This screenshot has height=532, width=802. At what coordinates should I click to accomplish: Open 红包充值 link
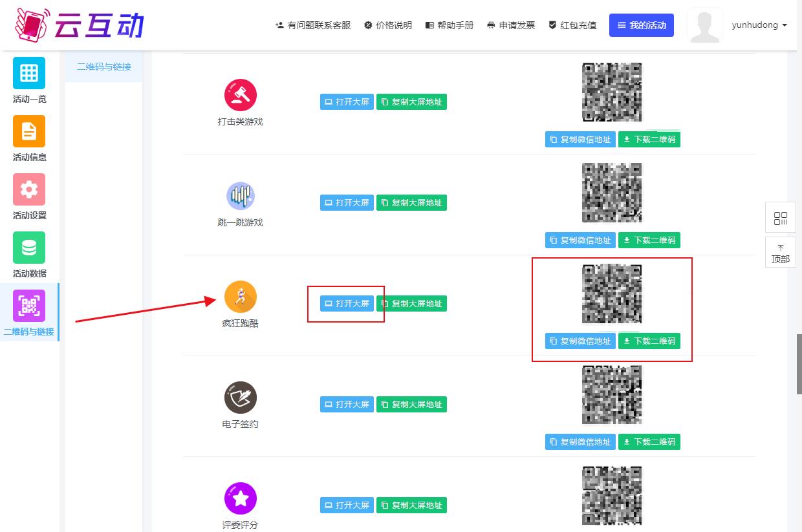(x=572, y=25)
